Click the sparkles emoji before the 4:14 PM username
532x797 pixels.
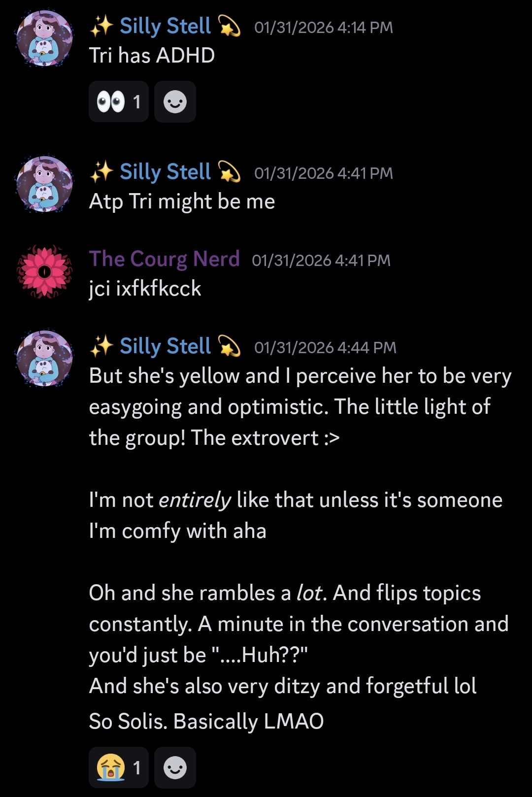point(101,26)
